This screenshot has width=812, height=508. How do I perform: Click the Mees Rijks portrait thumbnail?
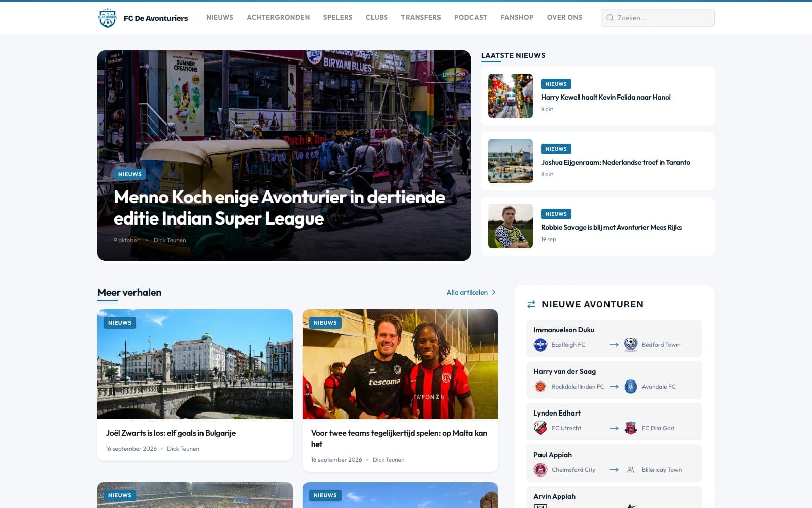(511, 226)
